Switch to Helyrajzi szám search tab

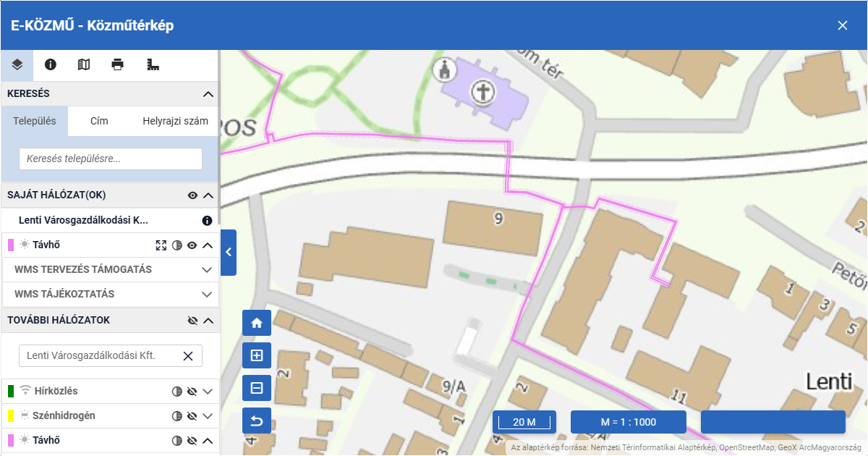pyautogui.click(x=176, y=121)
